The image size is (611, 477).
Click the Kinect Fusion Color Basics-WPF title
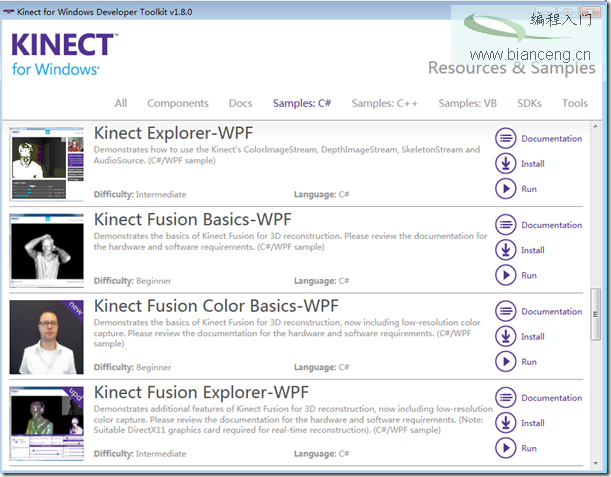(216, 306)
